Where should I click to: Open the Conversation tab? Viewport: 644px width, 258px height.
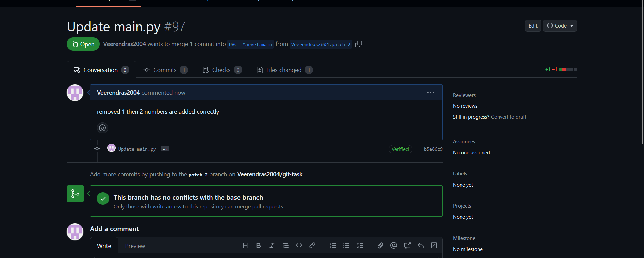[x=101, y=70]
